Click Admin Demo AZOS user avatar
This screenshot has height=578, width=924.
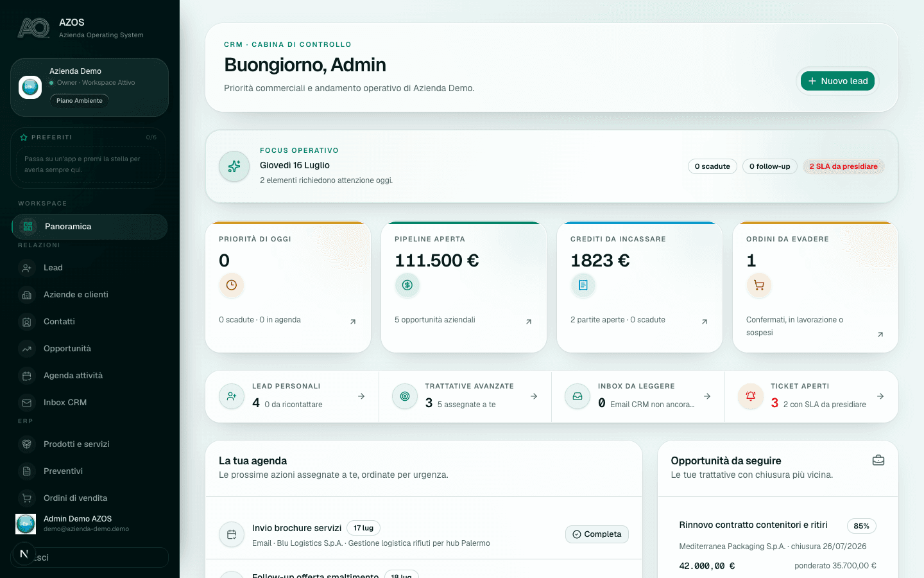coord(26,524)
